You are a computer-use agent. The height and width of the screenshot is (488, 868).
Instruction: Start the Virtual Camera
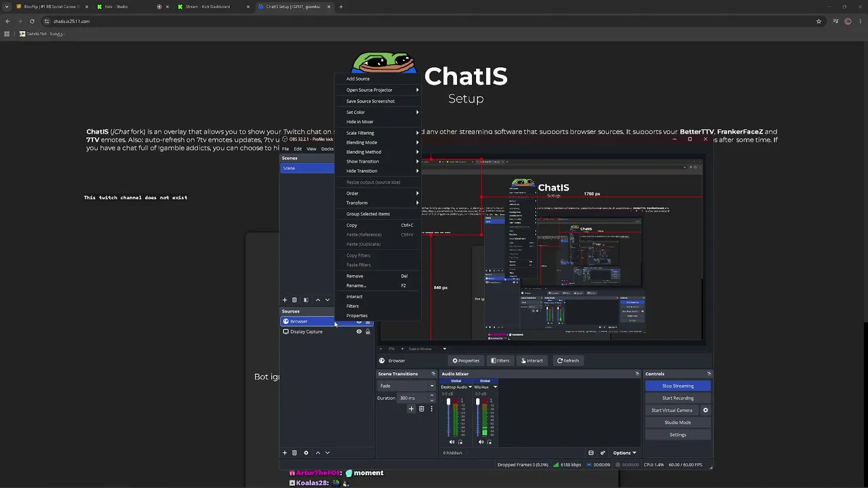pos(671,410)
